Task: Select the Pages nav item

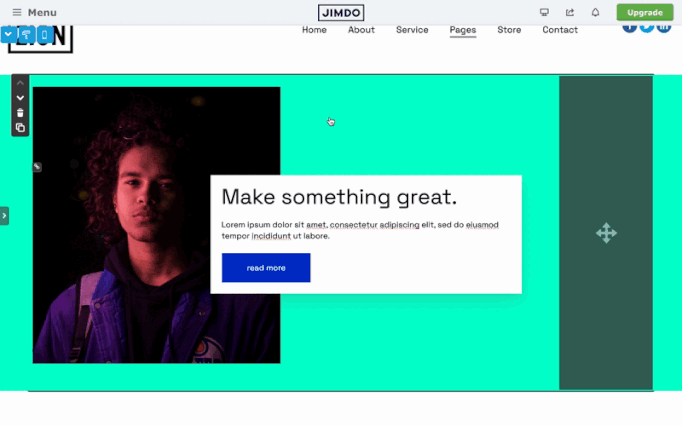Action: tap(463, 30)
